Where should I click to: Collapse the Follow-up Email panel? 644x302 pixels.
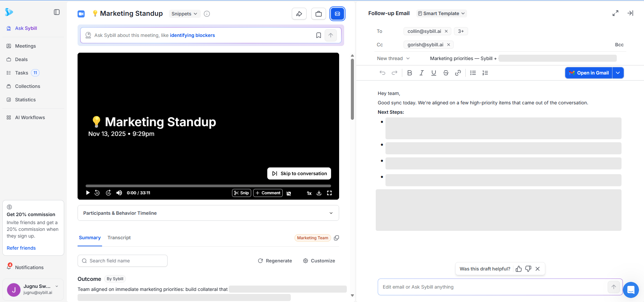tap(630, 13)
